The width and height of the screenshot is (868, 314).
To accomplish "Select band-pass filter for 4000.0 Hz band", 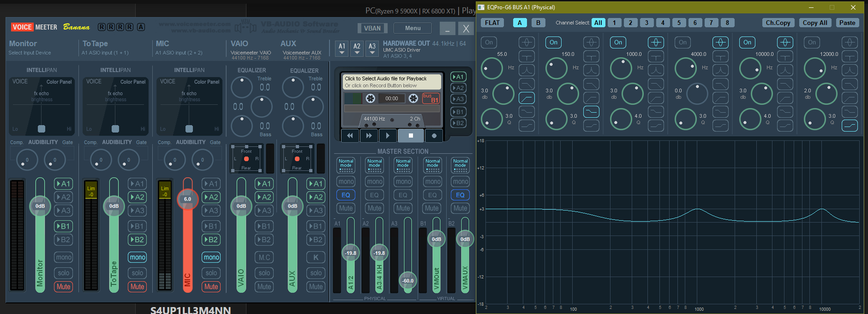I will pyautogui.click(x=720, y=70).
